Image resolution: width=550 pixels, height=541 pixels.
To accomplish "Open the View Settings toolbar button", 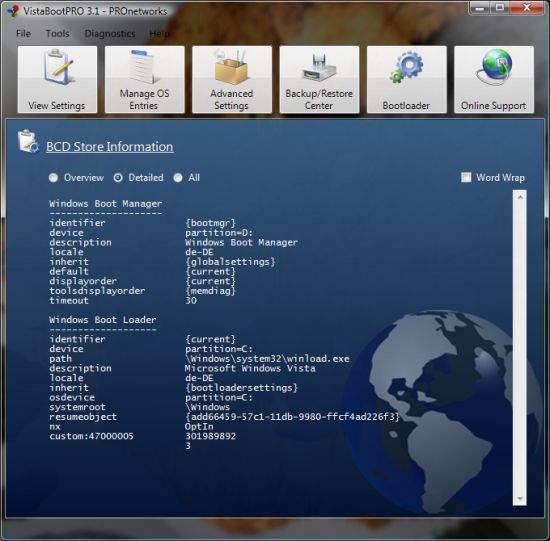I will [57, 79].
